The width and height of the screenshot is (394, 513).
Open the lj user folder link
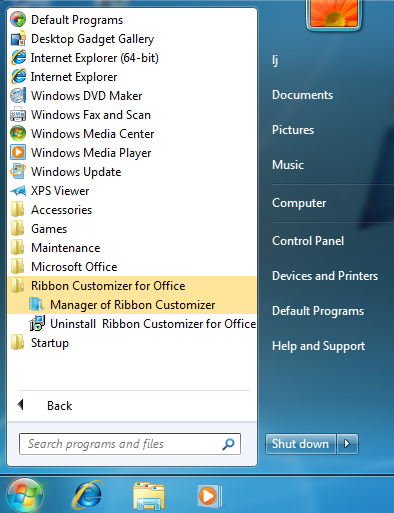click(x=275, y=60)
